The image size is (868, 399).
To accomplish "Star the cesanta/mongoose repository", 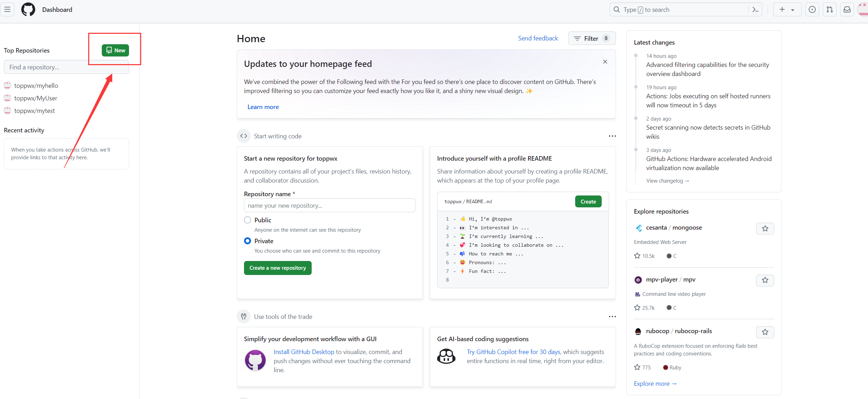I will pyautogui.click(x=765, y=229).
